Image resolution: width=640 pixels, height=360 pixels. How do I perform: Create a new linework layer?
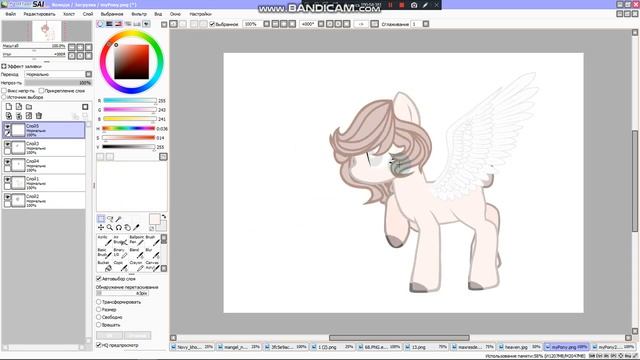point(19,107)
